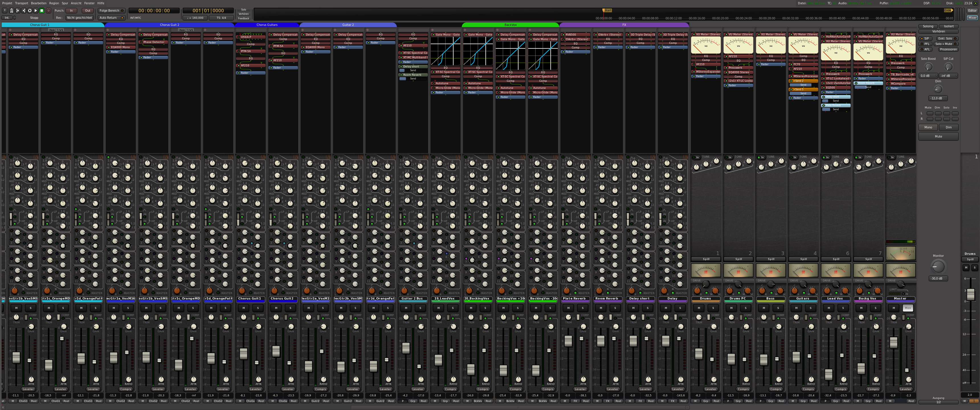Click the Mono button in monitor section
The image size is (980, 410).
(928, 127)
